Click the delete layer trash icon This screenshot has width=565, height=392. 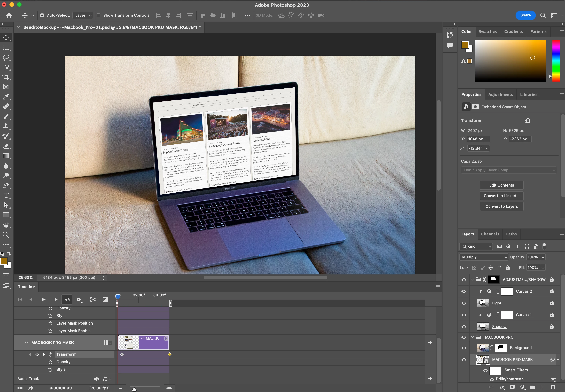553,387
